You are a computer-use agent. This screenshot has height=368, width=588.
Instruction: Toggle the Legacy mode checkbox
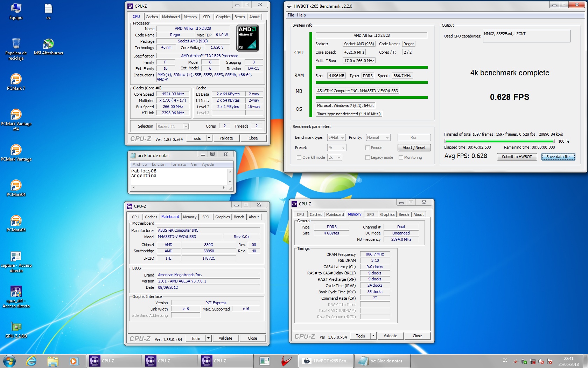[x=367, y=157]
